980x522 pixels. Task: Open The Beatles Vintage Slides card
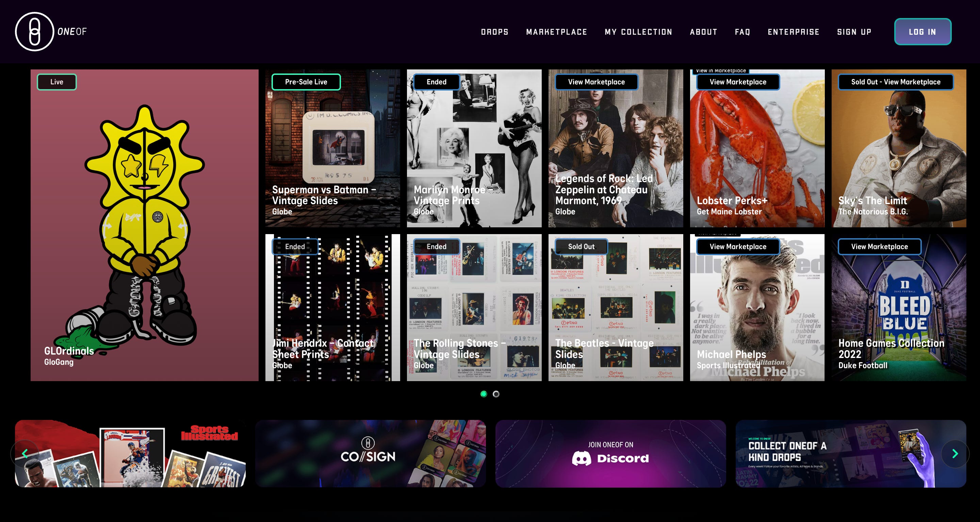pyautogui.click(x=616, y=307)
